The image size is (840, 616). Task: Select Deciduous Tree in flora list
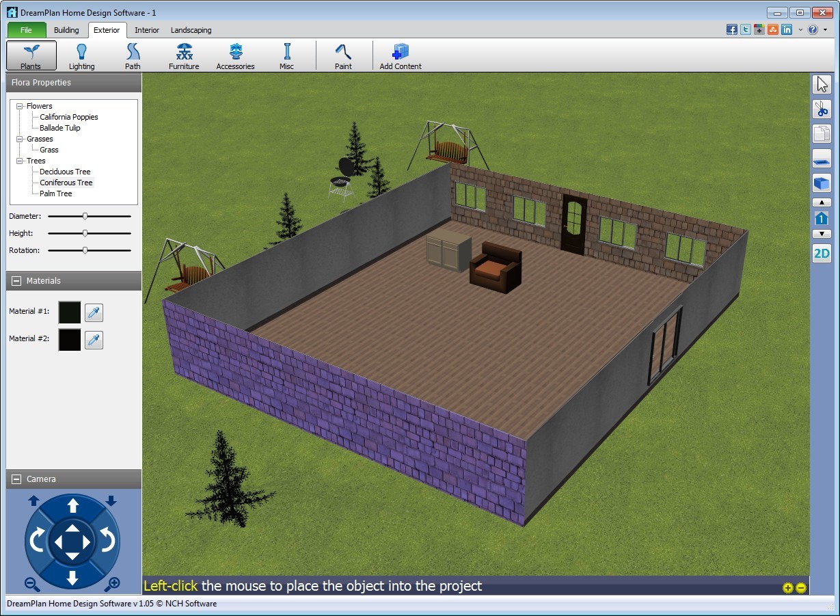[x=65, y=172]
